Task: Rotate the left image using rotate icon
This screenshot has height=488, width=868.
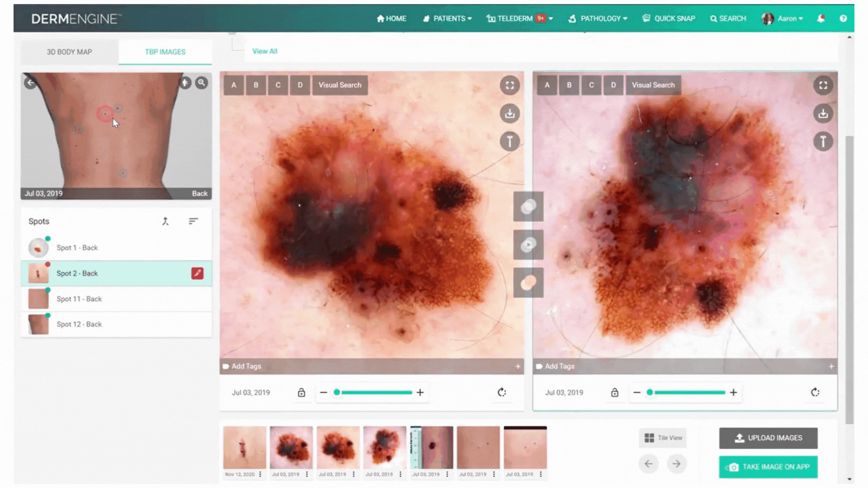Action: click(501, 392)
